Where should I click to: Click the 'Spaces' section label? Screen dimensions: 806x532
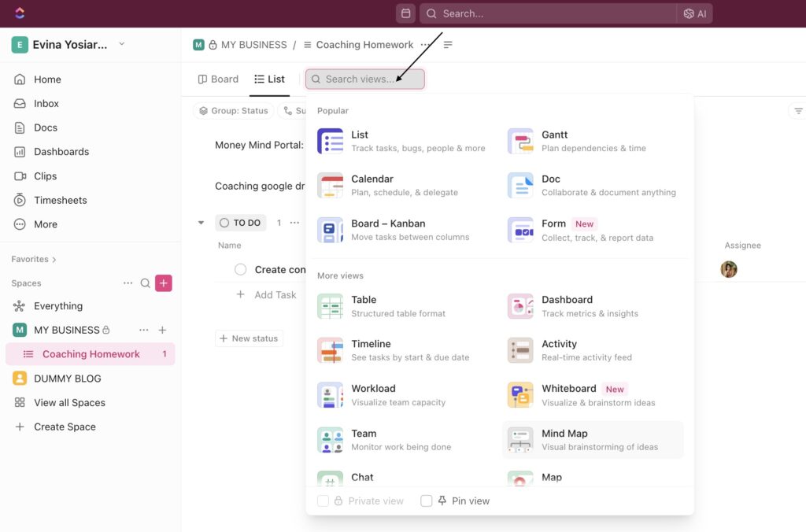26,283
